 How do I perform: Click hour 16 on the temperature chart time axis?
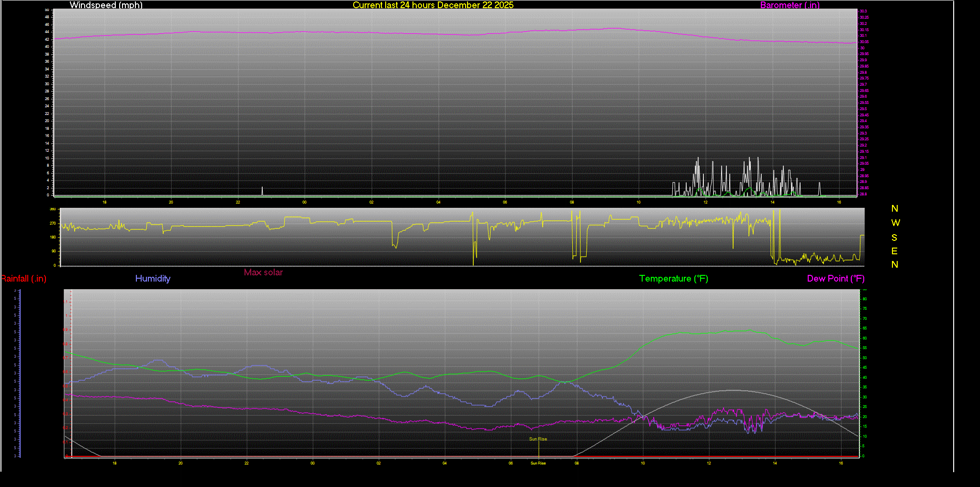coord(841,463)
